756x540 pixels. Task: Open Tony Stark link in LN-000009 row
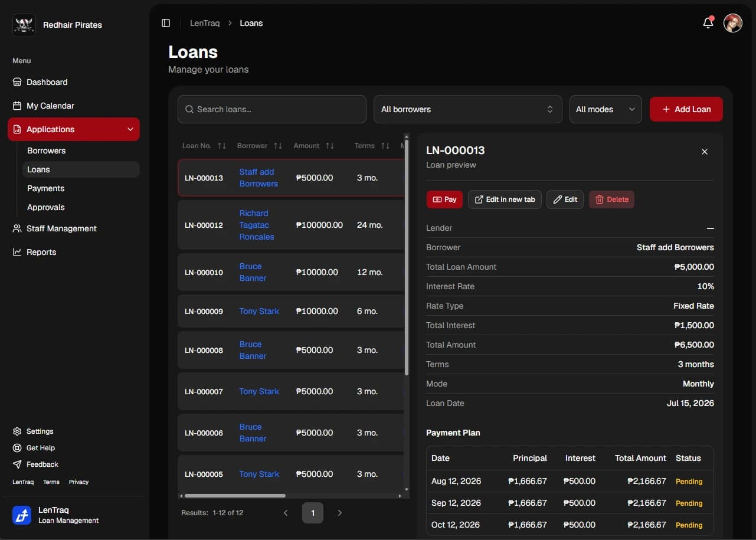click(259, 311)
